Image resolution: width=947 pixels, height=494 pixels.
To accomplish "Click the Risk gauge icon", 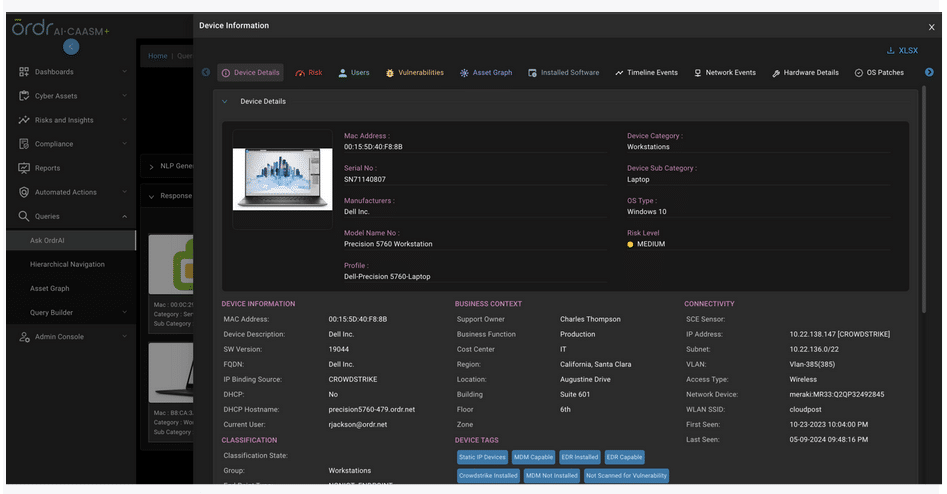I will point(300,73).
